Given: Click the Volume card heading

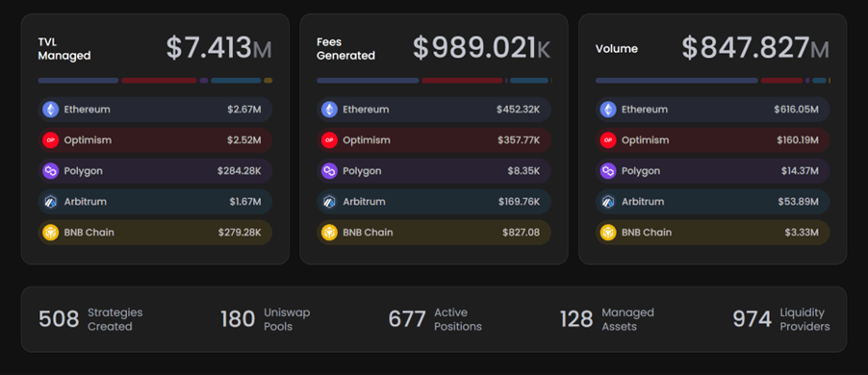Looking at the screenshot, I should (x=617, y=49).
